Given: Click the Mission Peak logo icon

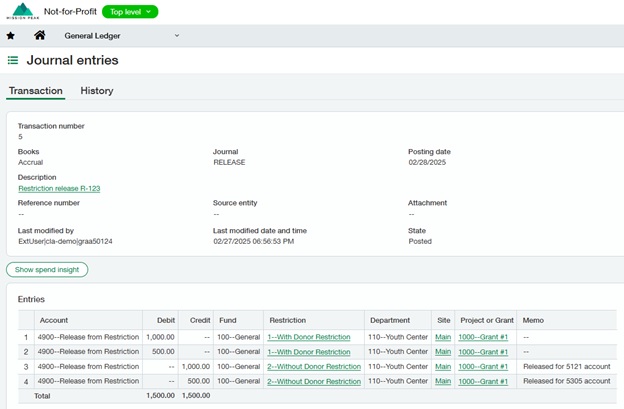Looking at the screenshot, I should (20, 11).
